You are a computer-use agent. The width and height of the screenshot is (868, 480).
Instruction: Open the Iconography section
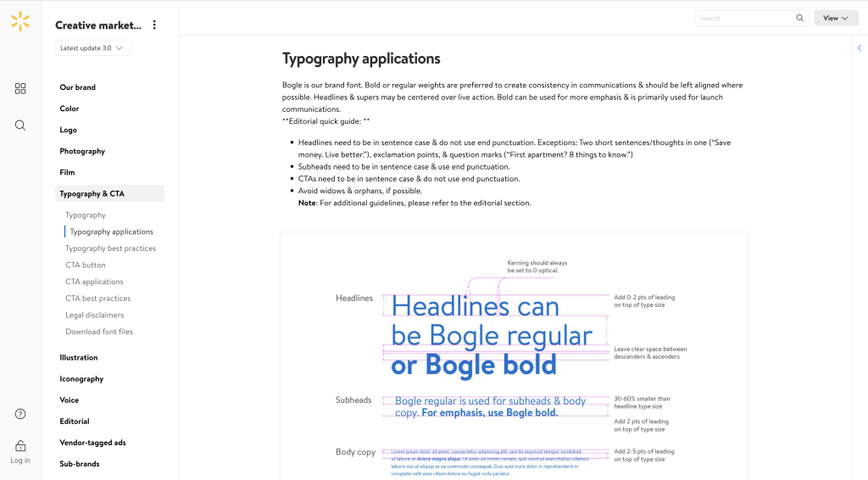(81, 379)
